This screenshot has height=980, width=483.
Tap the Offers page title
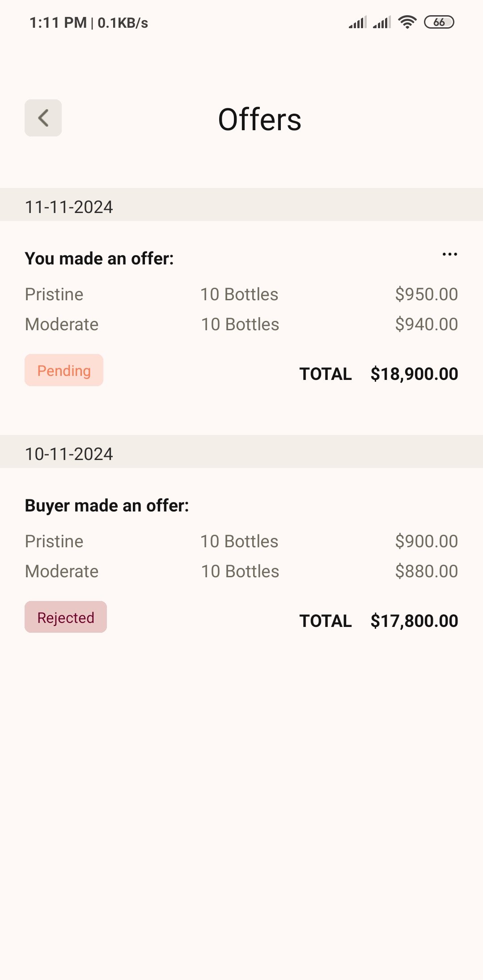259,120
